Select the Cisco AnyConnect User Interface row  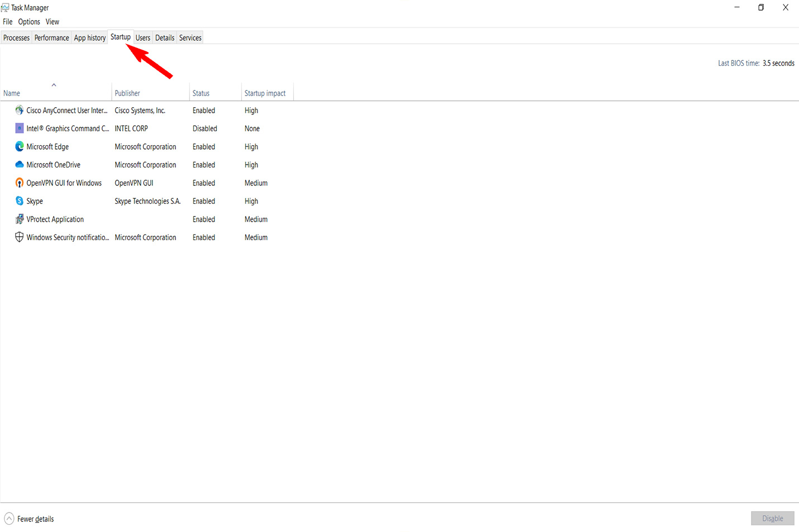(x=147, y=111)
